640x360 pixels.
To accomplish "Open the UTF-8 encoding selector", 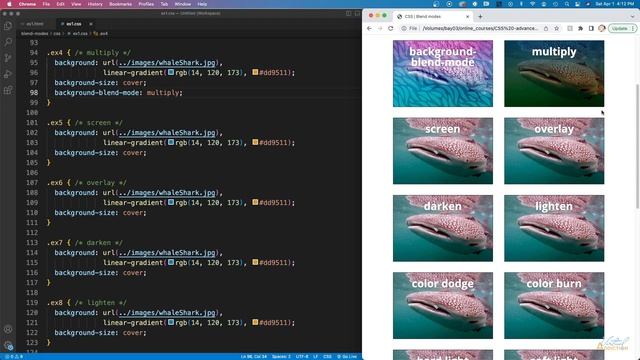I will 302,357.
